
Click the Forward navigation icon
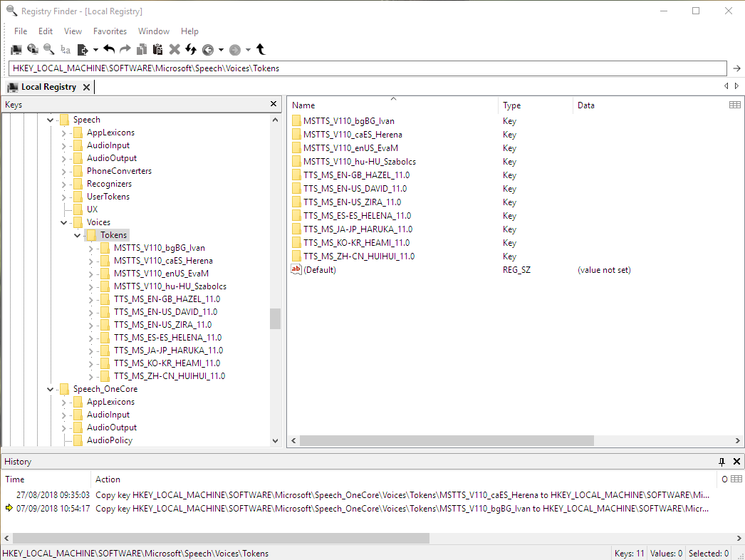click(235, 50)
